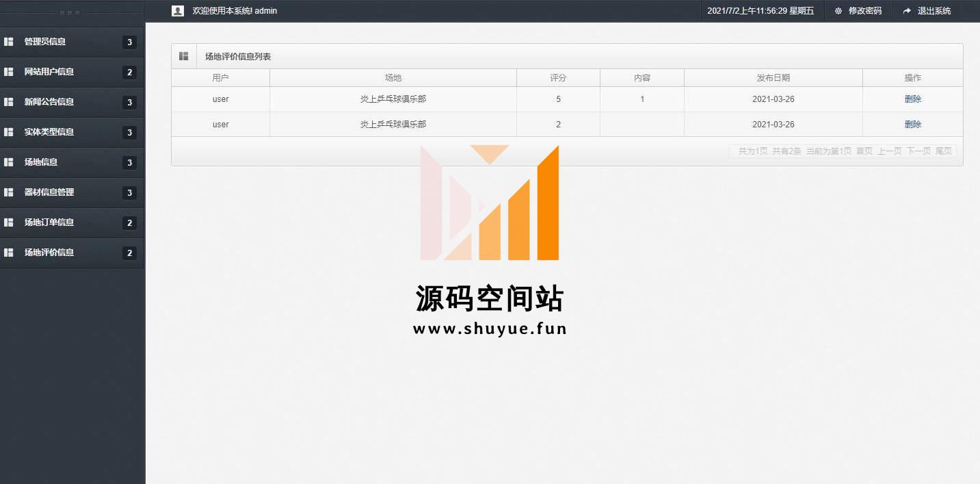Click the user avatar icon in header

tap(178, 11)
